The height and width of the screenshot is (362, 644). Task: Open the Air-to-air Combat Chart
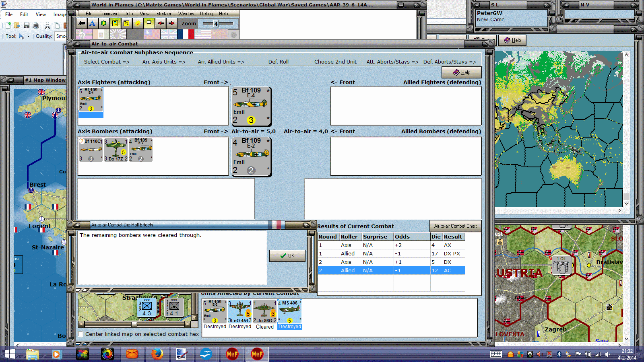coord(455,226)
